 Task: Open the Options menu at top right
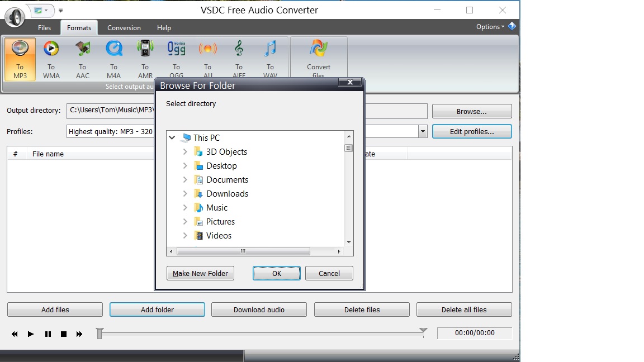[490, 27]
